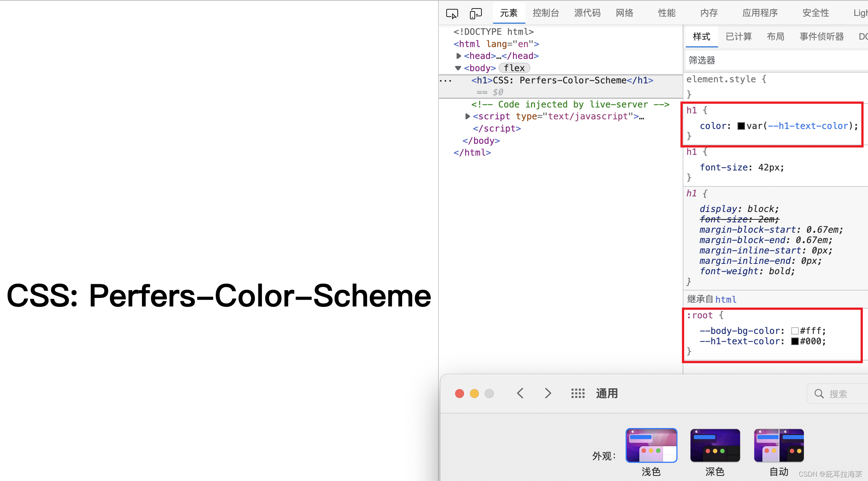Toggle the device toolbar icon
Viewport: 868px width, 481px height.
point(476,14)
